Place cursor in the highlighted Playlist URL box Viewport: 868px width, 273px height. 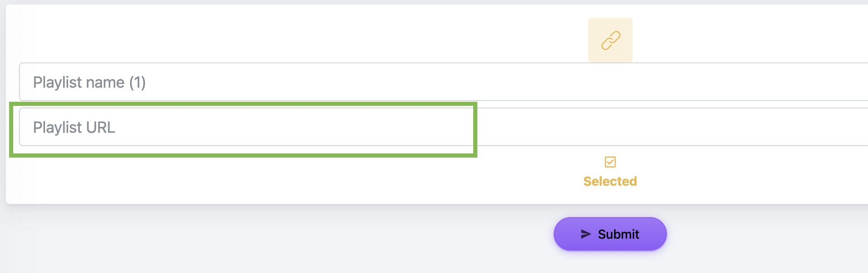248,127
